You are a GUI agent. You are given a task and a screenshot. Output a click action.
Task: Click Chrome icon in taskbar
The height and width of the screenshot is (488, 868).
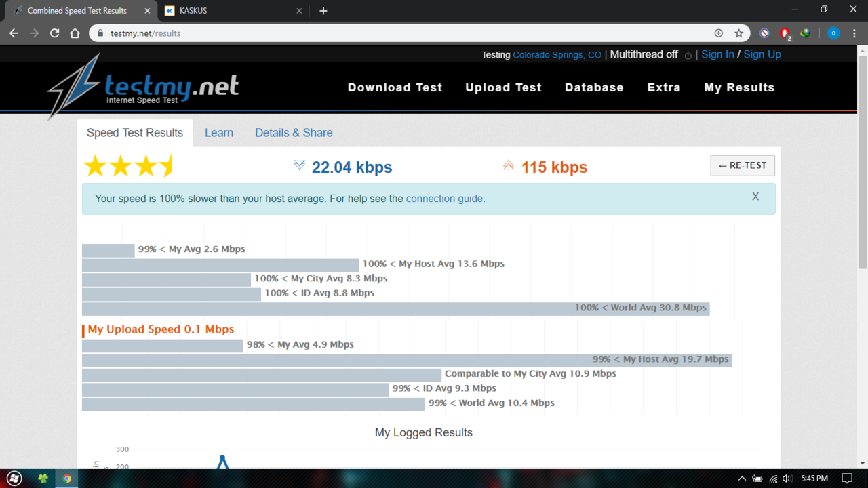tap(67, 479)
